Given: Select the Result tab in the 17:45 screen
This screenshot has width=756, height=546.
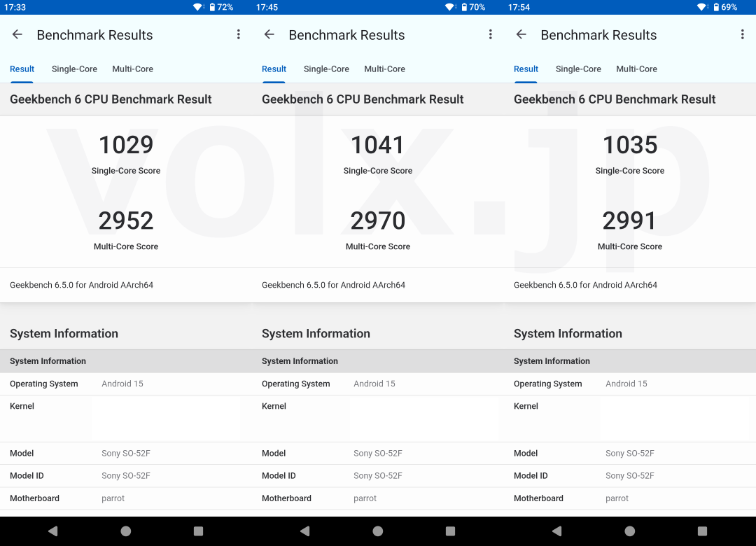Looking at the screenshot, I should 274,69.
